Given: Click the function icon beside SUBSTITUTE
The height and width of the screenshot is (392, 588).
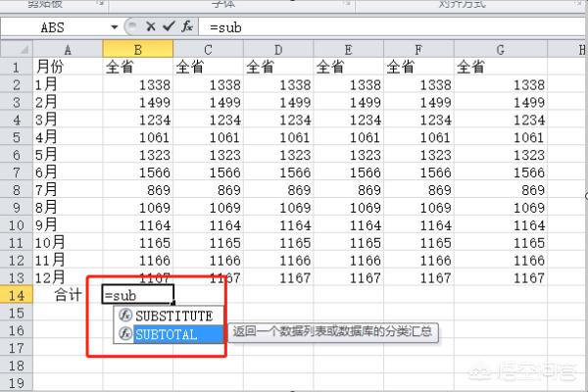Looking at the screenshot, I should (x=124, y=316).
